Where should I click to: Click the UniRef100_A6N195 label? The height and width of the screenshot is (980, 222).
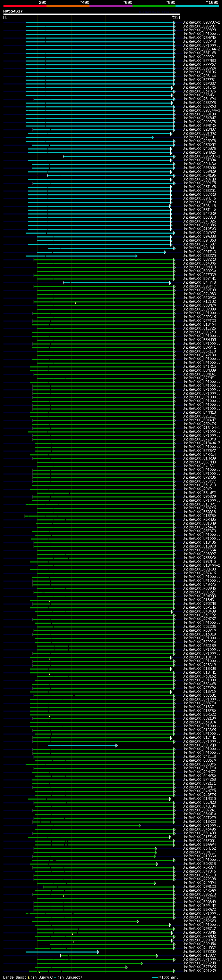point(199,175)
